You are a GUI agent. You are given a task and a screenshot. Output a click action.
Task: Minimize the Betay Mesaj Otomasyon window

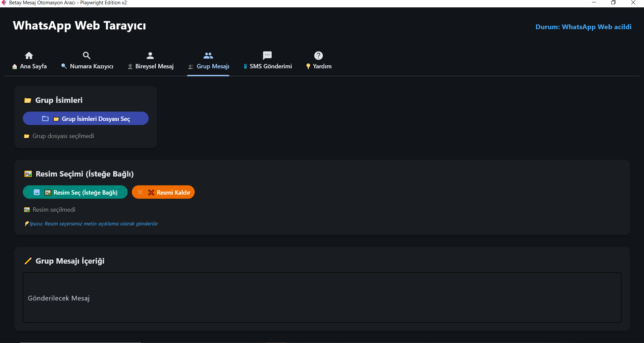594,3
